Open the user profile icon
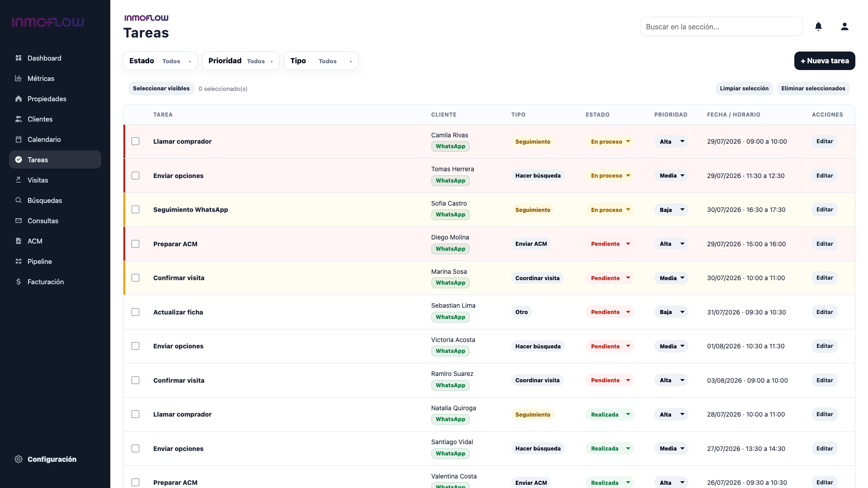The image size is (868, 488). click(844, 27)
